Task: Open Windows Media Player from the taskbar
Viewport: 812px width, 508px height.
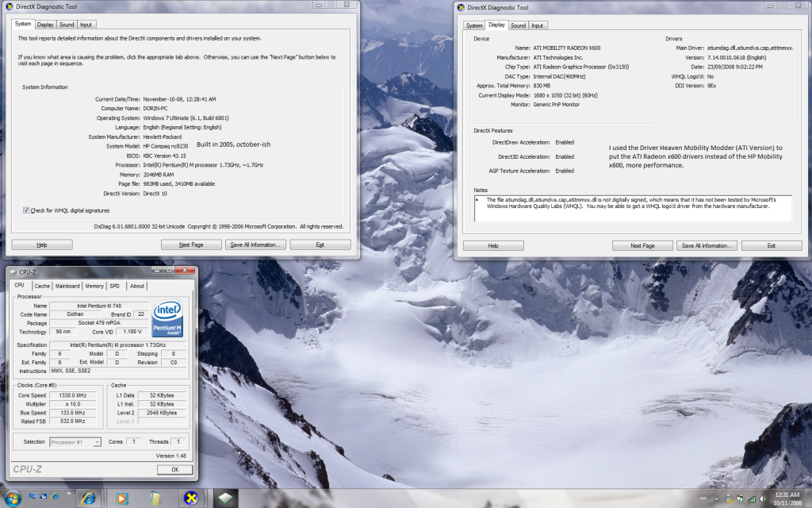Action: tap(121, 498)
